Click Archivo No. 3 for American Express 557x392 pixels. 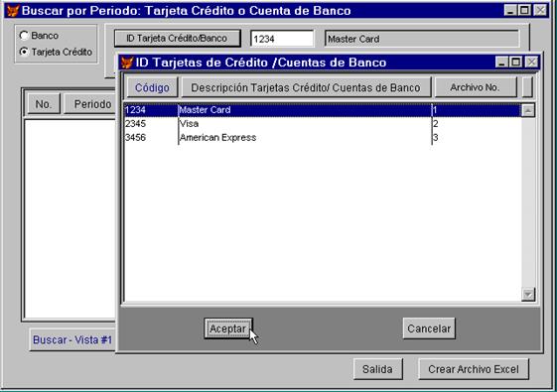click(x=436, y=137)
